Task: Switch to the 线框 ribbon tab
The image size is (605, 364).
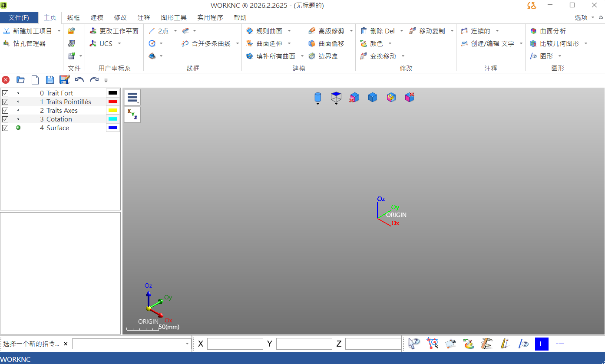Action: 73,18
